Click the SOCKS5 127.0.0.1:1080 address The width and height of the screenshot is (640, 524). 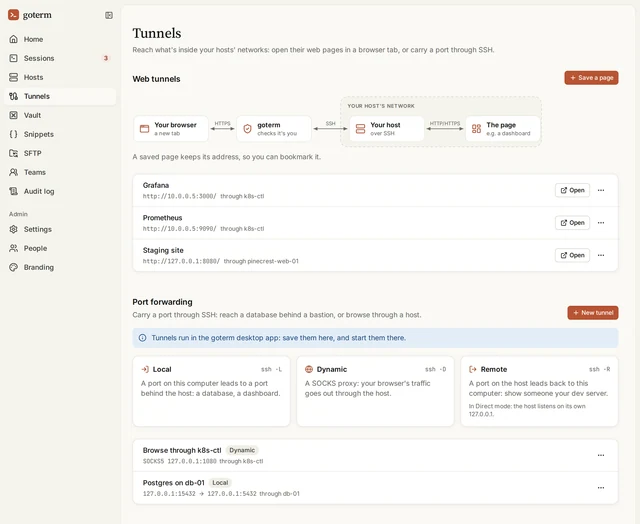pyautogui.click(x=180, y=461)
